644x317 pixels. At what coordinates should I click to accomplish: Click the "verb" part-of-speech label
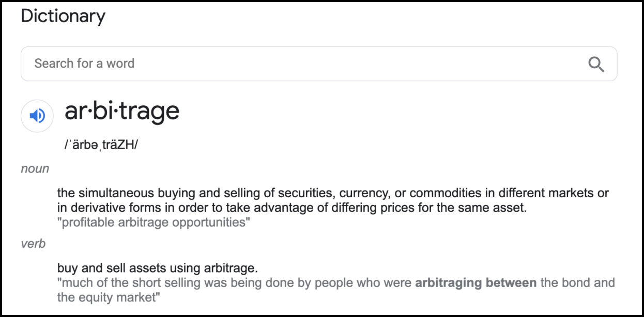(x=34, y=244)
